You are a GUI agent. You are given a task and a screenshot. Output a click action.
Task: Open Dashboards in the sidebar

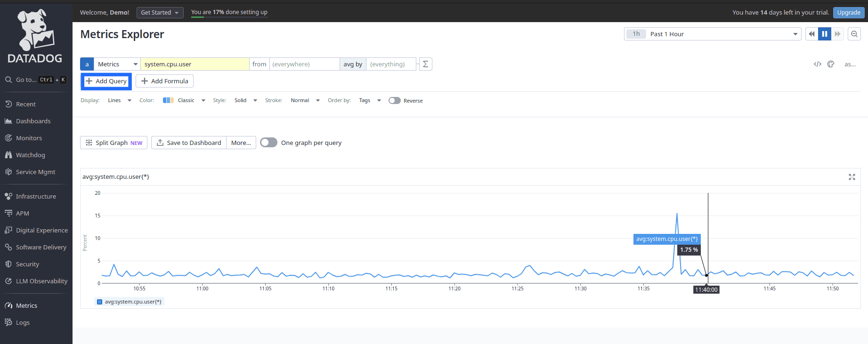tap(33, 121)
